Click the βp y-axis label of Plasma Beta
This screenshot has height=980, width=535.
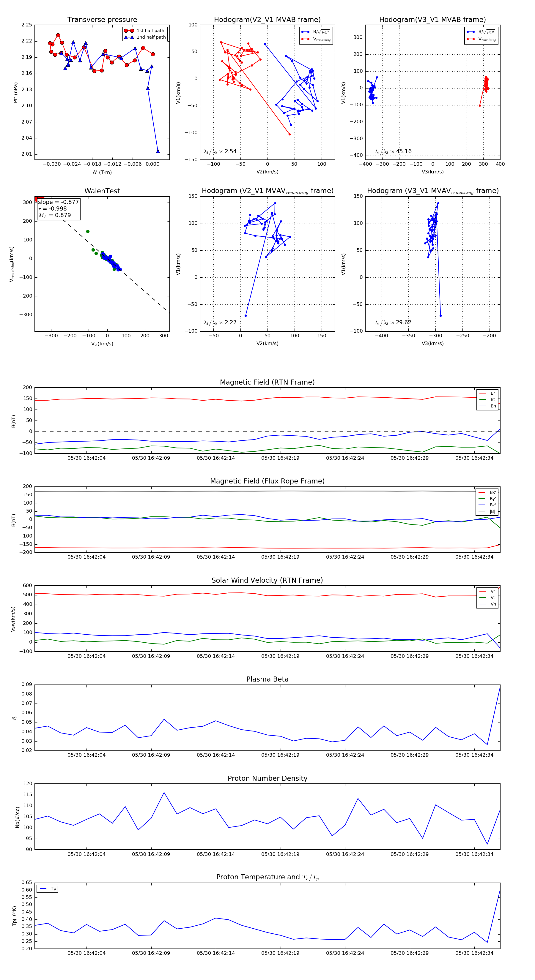(15, 717)
